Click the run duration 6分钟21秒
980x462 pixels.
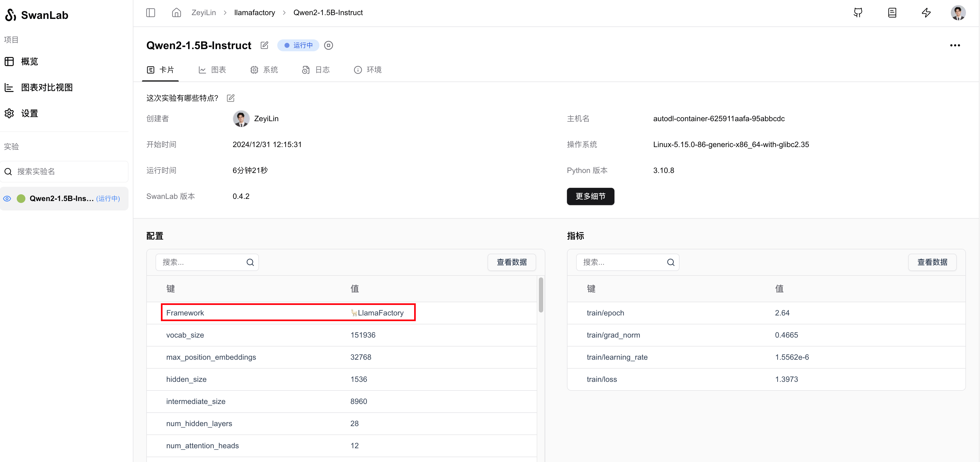(x=250, y=170)
